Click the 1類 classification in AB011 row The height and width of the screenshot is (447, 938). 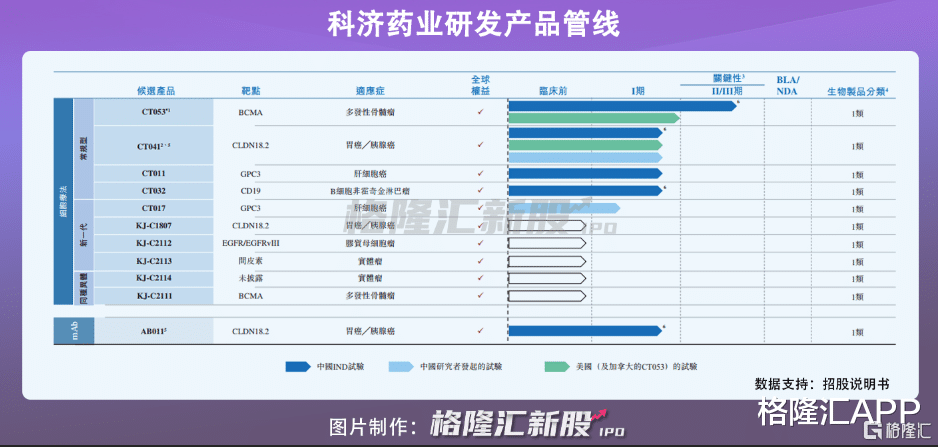point(858,332)
